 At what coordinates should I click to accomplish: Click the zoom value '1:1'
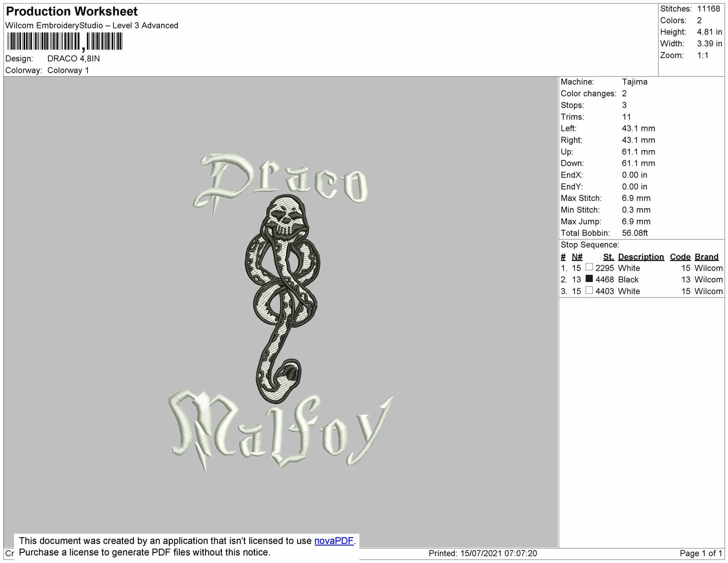tap(703, 55)
